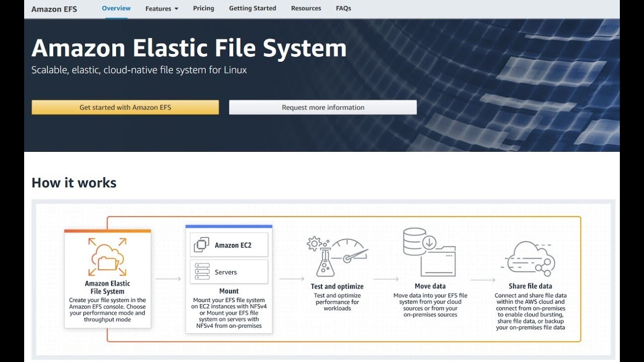Open the Resources tab
Image resolution: width=644 pixels, height=362 pixels.
coord(306,8)
